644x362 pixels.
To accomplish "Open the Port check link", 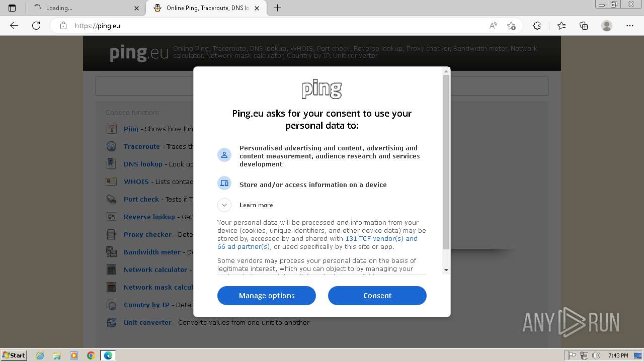I will 141,199.
